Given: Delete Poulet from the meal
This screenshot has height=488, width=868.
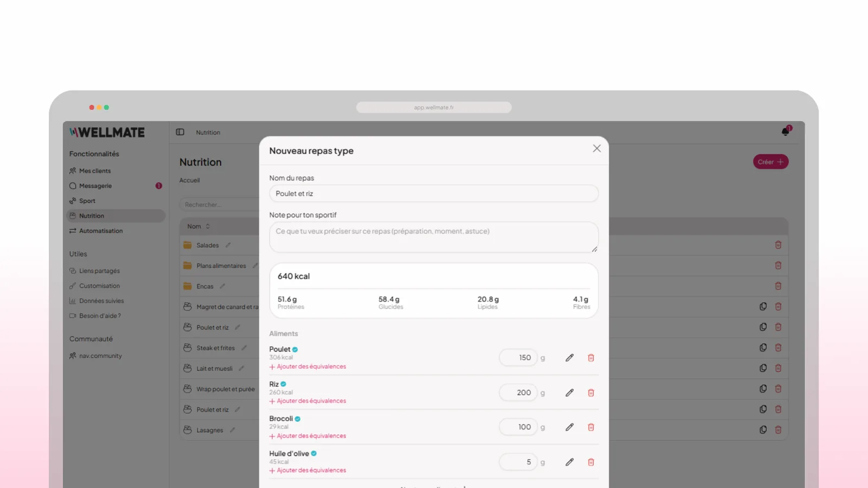Looking at the screenshot, I should click(591, 358).
